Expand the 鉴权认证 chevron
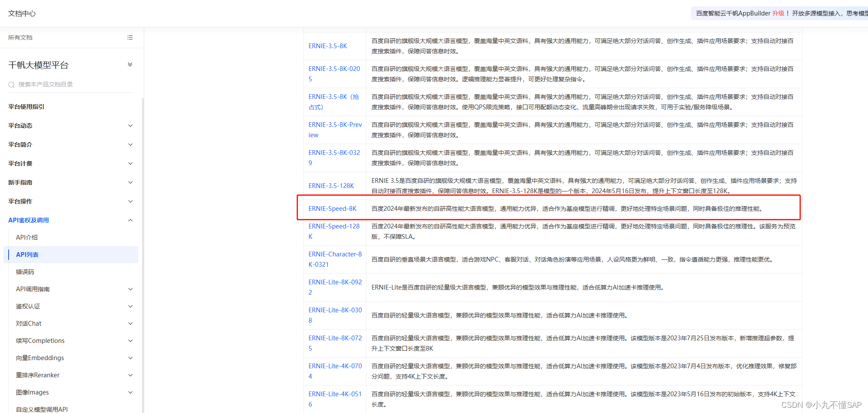868x413 pixels. click(x=130, y=306)
